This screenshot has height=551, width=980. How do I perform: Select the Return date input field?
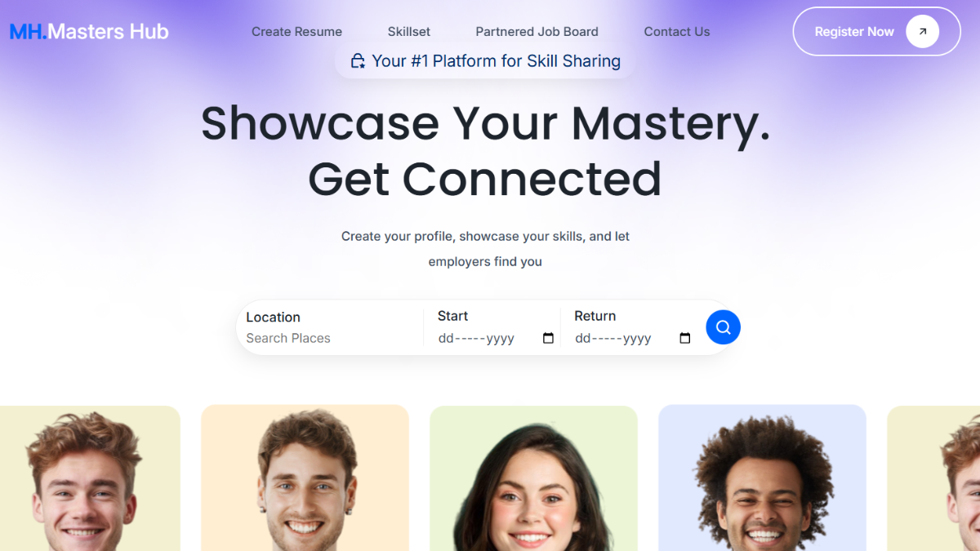click(634, 338)
